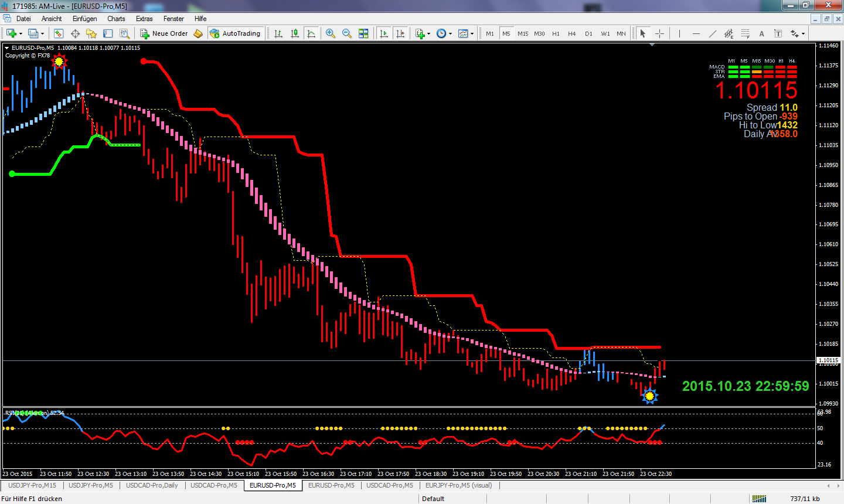Switch timeframe to W1
The height and width of the screenshot is (504, 844).
click(x=605, y=33)
